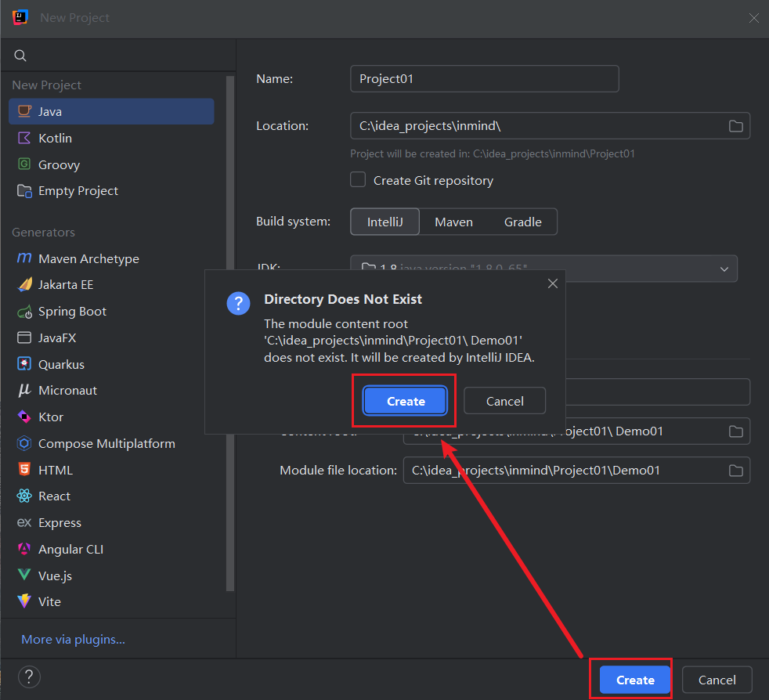This screenshot has height=700, width=769.
Task: Pick the JavaFX window icon
Action: [24, 337]
